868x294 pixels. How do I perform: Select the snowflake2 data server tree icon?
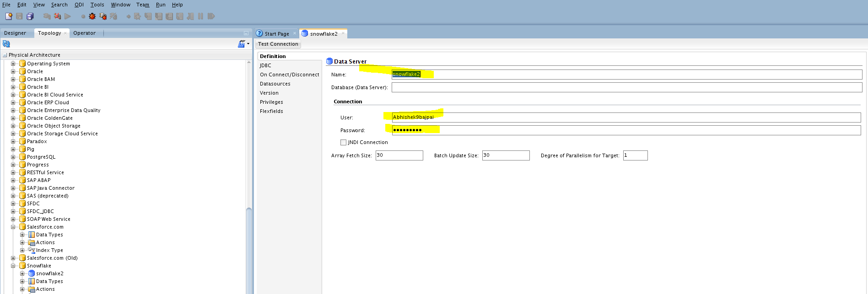coord(32,273)
